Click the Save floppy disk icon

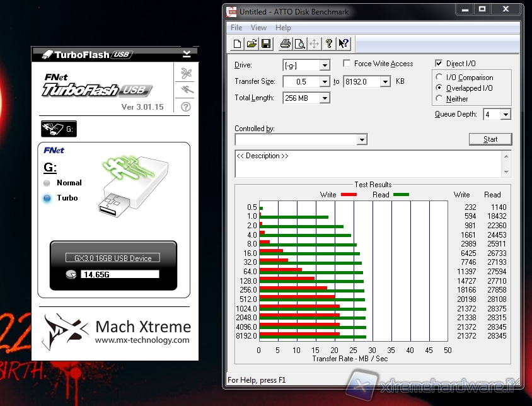266,43
